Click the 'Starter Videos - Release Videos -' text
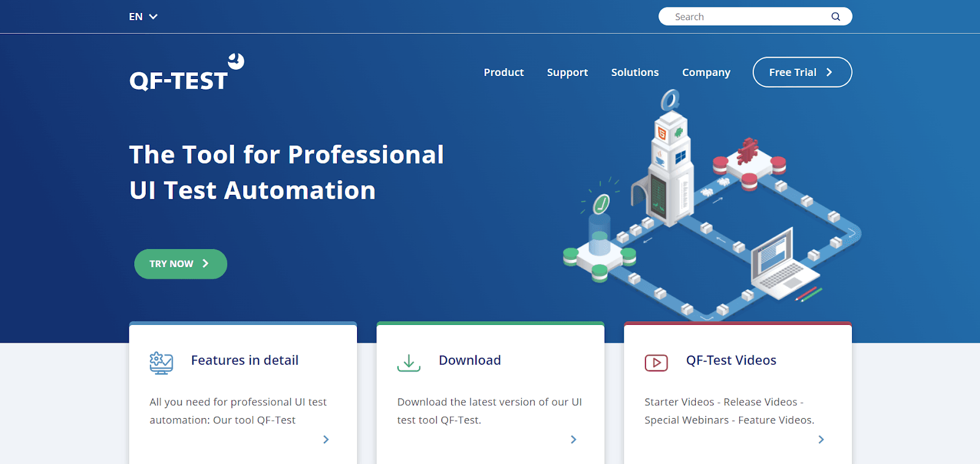 pos(724,402)
